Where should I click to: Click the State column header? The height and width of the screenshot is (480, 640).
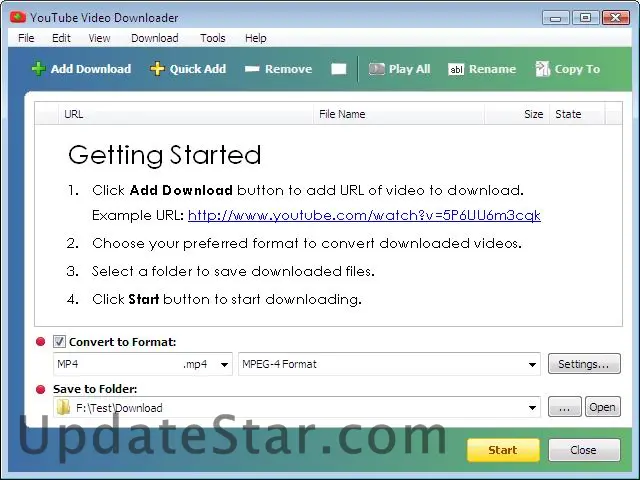point(577,114)
